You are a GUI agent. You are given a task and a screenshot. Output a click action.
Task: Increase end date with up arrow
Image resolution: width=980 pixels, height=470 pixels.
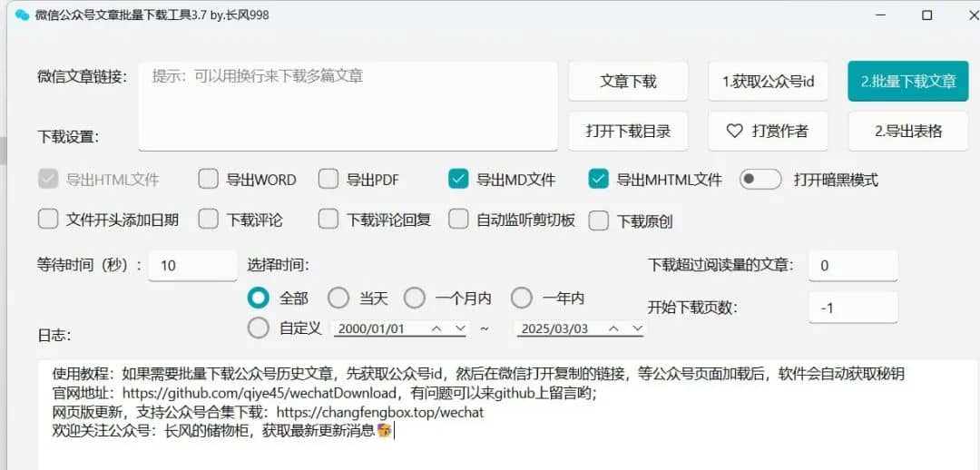pyautogui.click(x=614, y=328)
